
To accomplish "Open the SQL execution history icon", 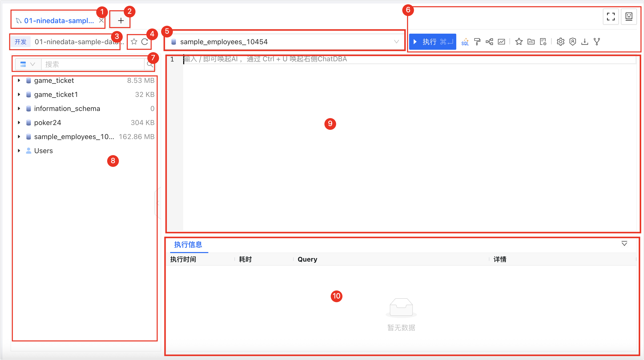I will tap(543, 42).
